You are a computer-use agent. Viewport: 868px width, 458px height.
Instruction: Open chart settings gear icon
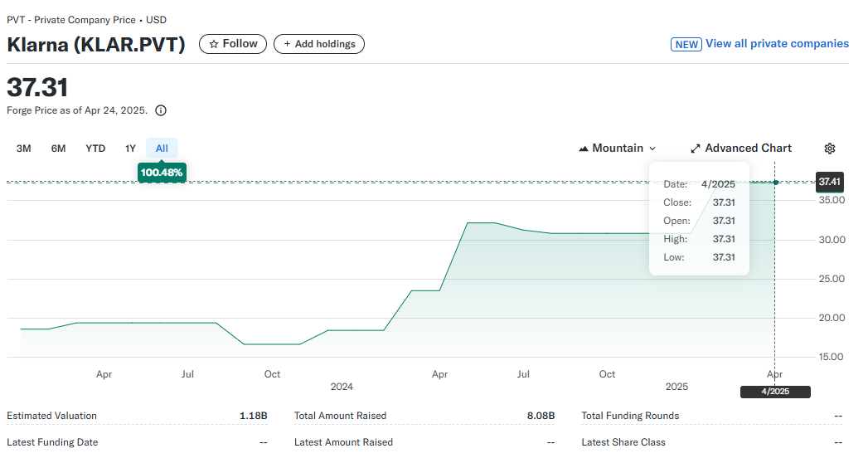click(829, 149)
